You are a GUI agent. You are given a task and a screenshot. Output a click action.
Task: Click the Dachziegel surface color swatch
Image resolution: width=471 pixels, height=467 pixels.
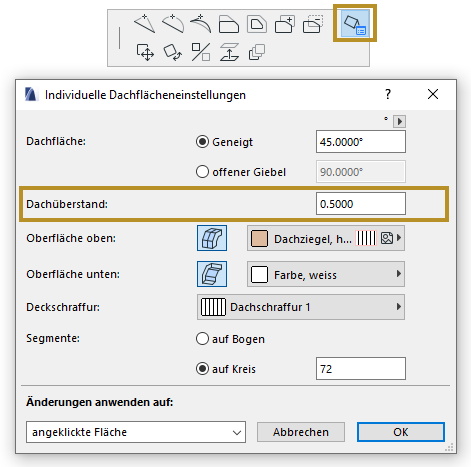259,239
